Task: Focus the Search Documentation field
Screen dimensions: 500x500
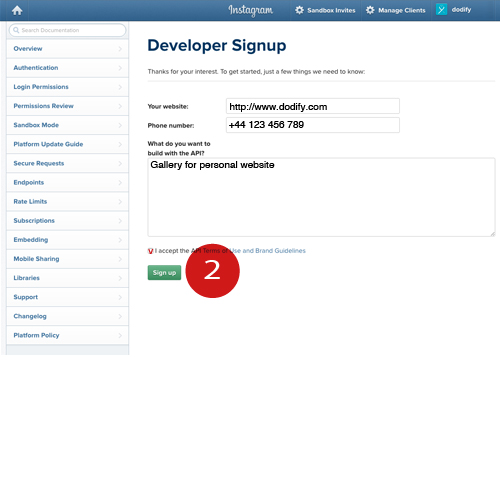Action: click(68, 30)
